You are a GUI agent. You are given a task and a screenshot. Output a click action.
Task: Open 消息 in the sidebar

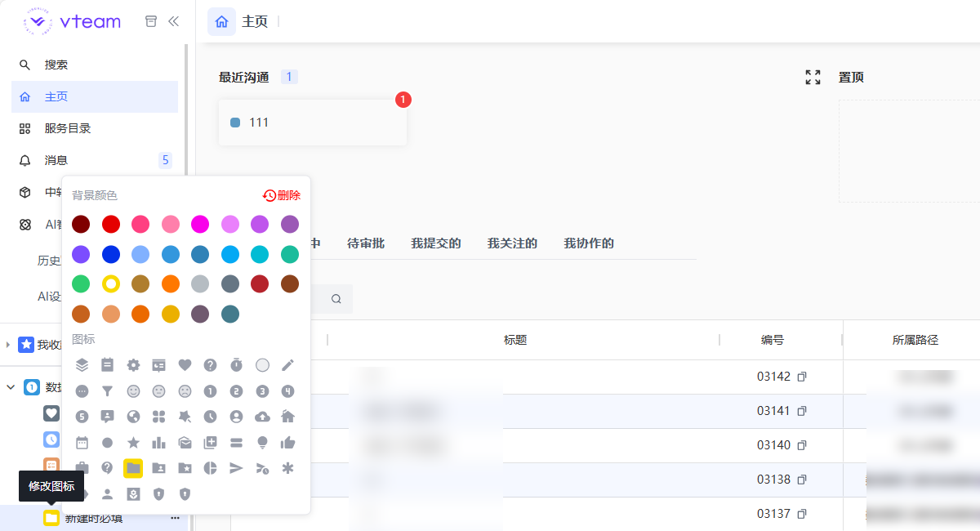tap(95, 160)
